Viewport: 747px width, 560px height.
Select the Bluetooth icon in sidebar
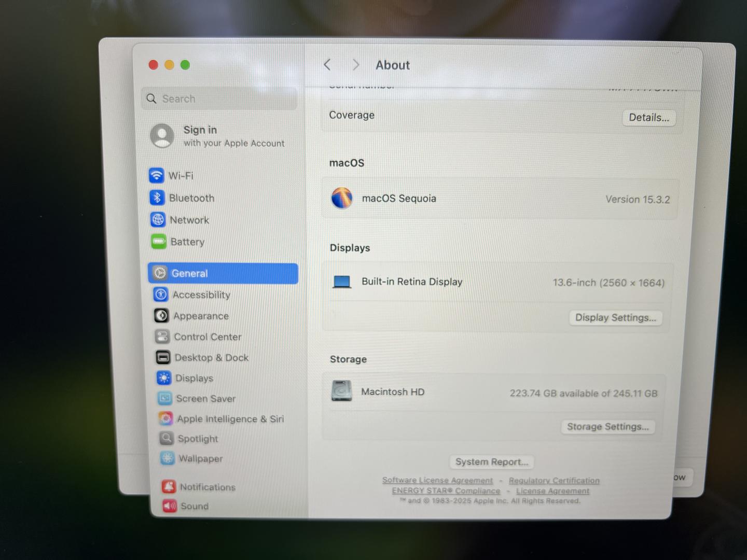pyautogui.click(x=157, y=198)
